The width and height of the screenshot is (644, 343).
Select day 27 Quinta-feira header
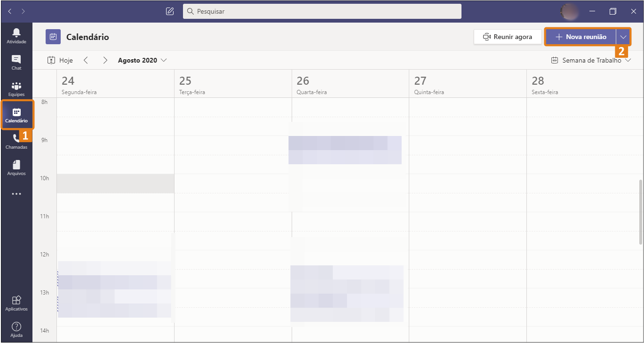[468, 85]
